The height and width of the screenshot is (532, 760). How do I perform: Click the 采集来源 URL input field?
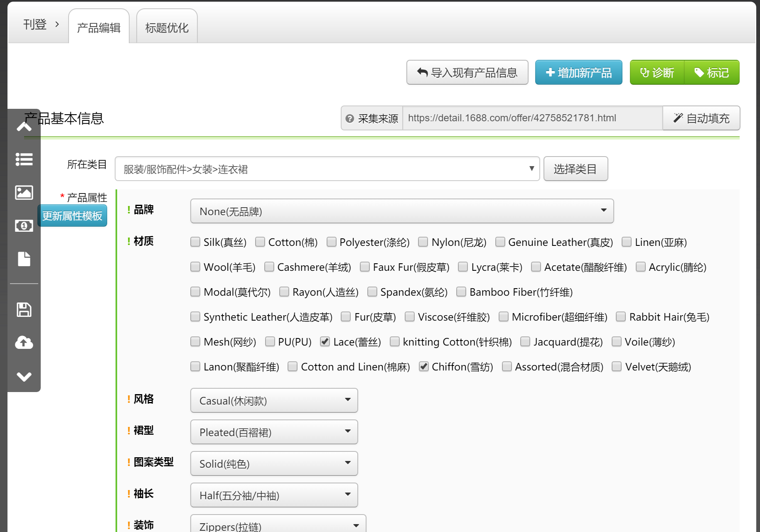point(533,118)
